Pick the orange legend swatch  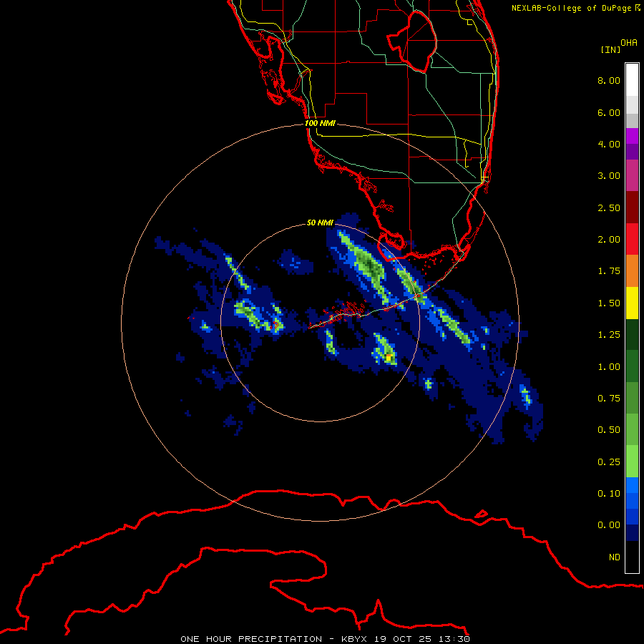click(x=632, y=271)
